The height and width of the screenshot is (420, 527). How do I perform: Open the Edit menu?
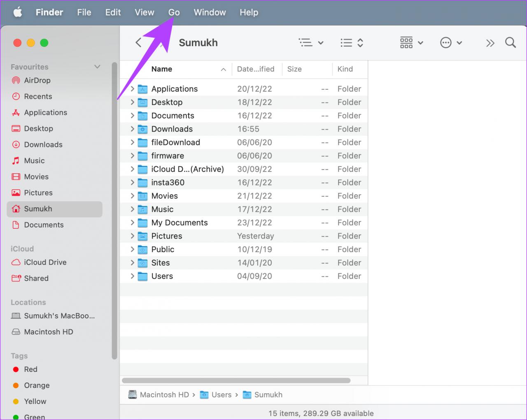pyautogui.click(x=113, y=12)
